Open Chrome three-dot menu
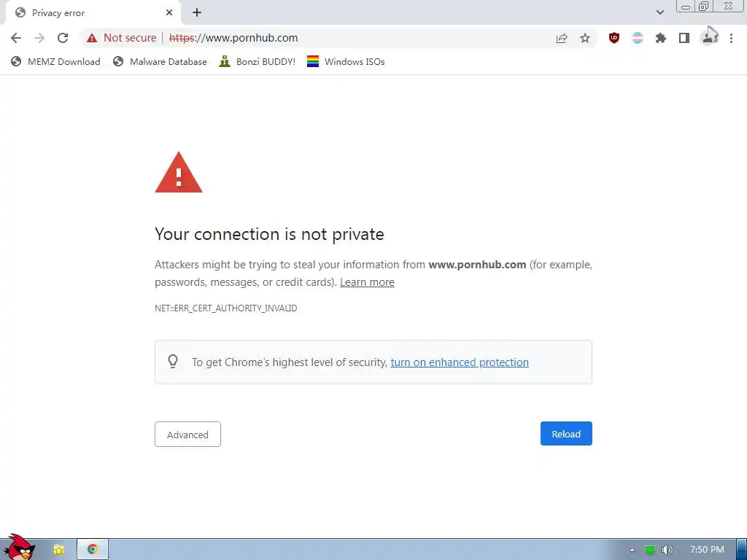Viewport: 747px width, 560px height. pos(731,38)
